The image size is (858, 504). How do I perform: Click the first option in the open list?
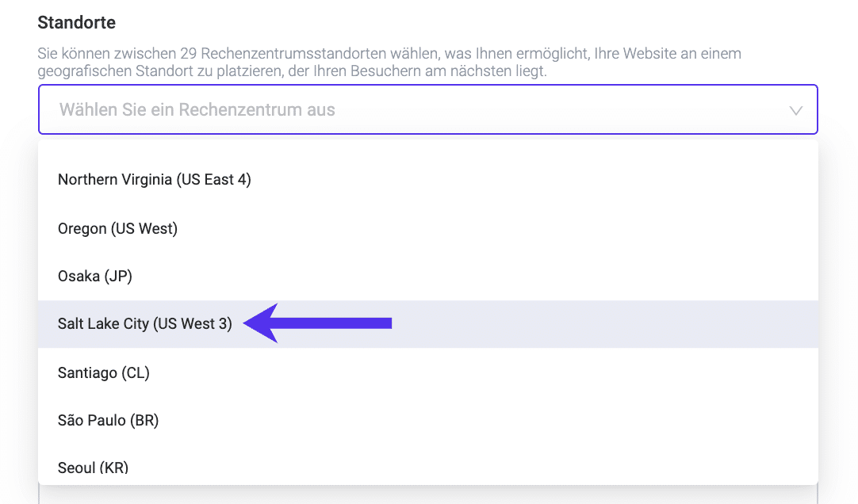[154, 180]
